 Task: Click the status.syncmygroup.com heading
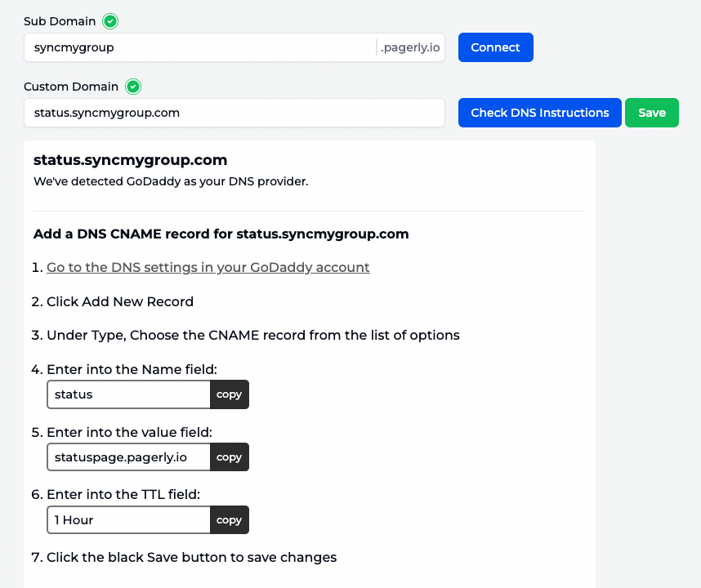point(130,160)
